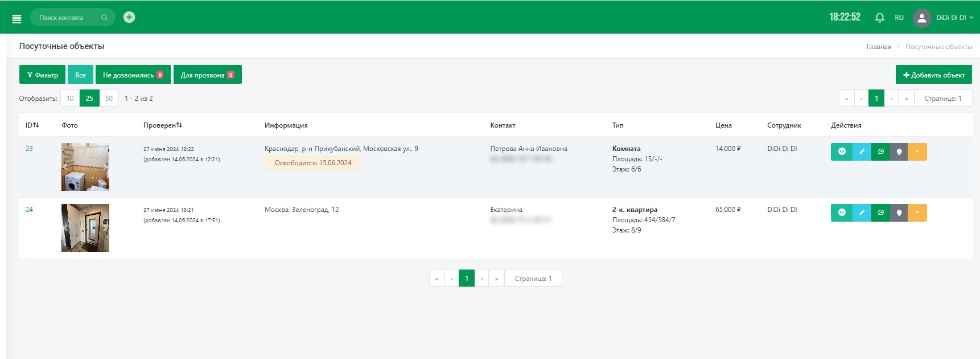Open the hamburger menu in the header
The image size is (980, 359).
(x=17, y=19)
